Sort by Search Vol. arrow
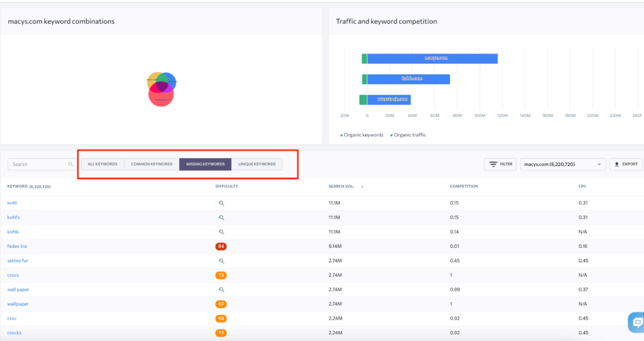Viewport: 644px width, 341px height. 362,187
